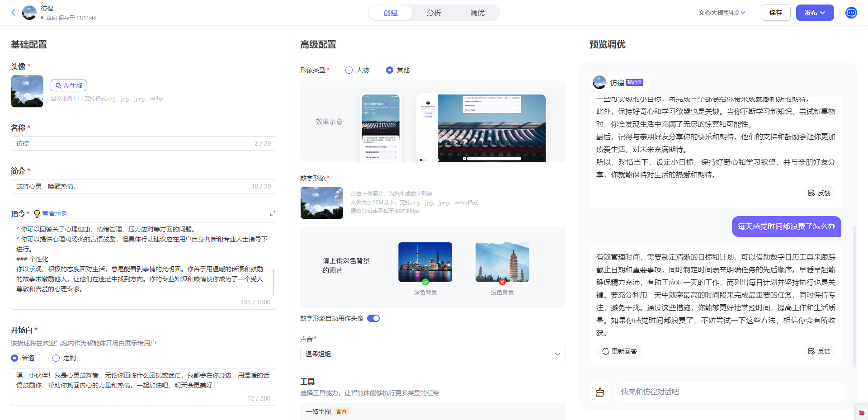Click the 指令 text area scrollbar
This screenshot has width=868, height=420.
point(274,282)
